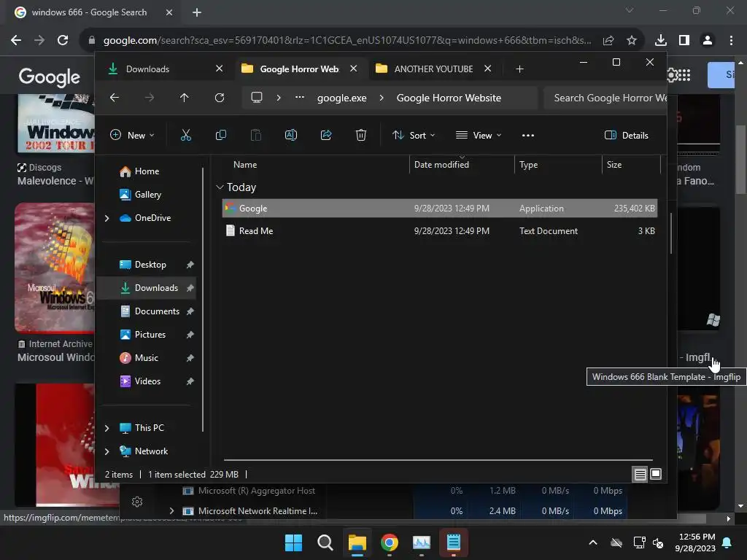Viewport: 747px width, 560px height.
Task: Open Documents in navigation pane
Action: 157,311
